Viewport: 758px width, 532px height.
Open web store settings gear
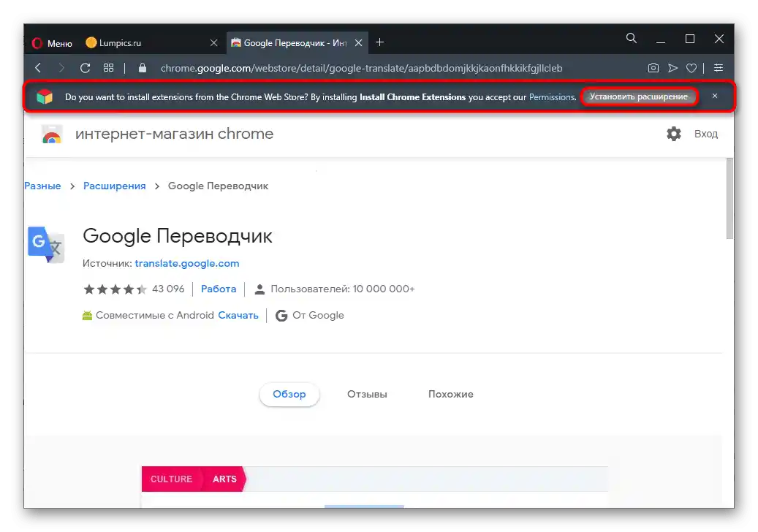[674, 134]
